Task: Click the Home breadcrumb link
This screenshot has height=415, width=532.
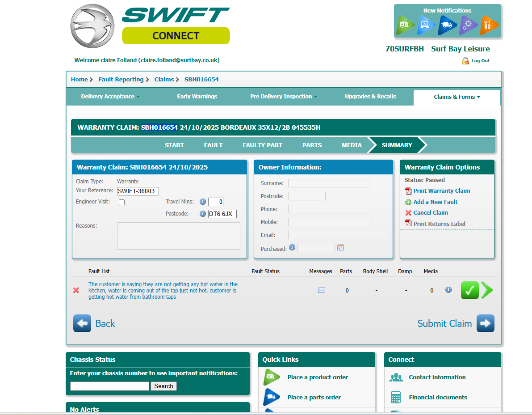Action: coord(80,80)
